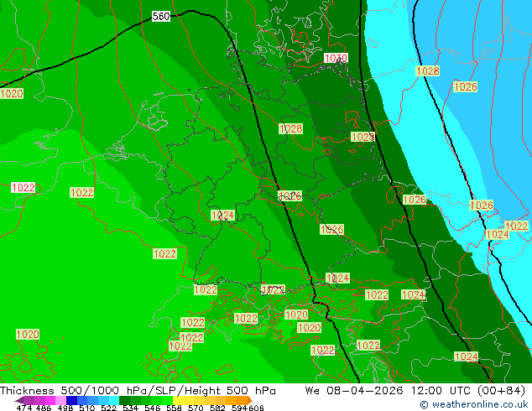Click the 474 legend value
The height and width of the screenshot is (411, 532).
tap(24, 408)
